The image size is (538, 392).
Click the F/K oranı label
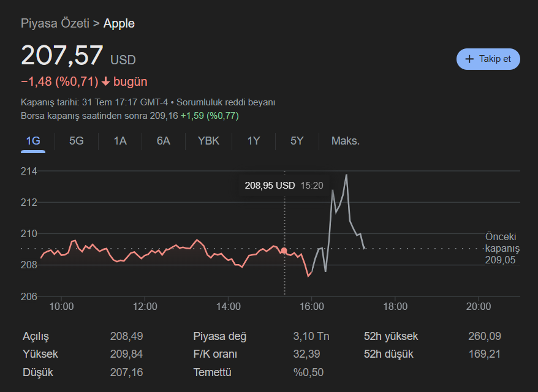point(215,354)
